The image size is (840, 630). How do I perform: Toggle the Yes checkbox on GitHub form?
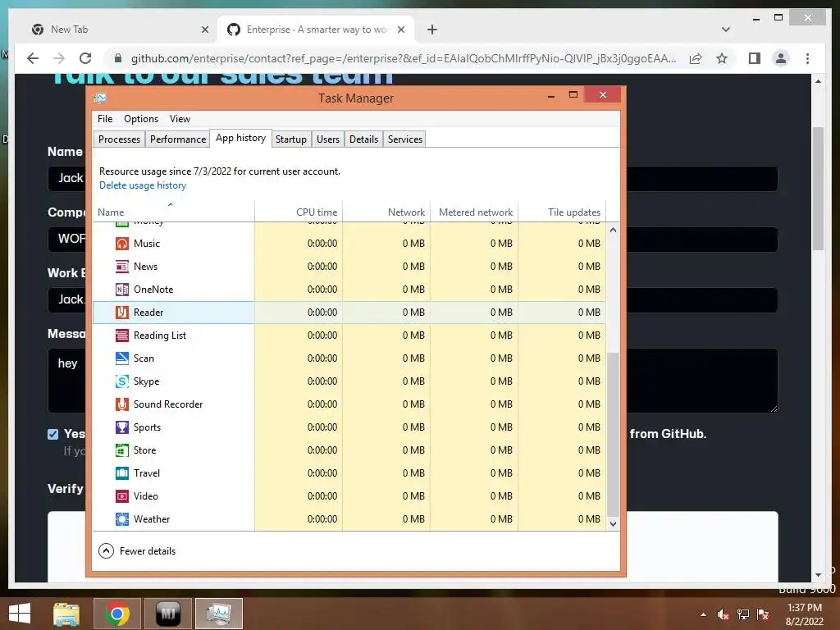pyautogui.click(x=52, y=435)
